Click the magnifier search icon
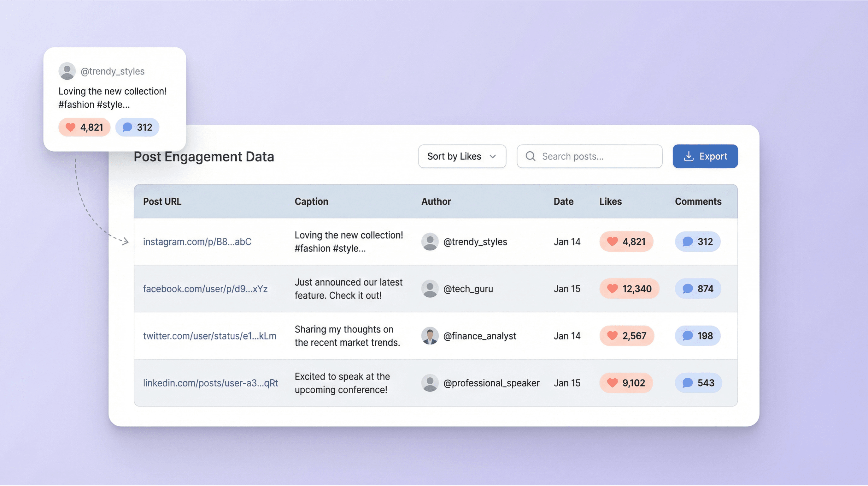868x486 pixels. point(531,156)
